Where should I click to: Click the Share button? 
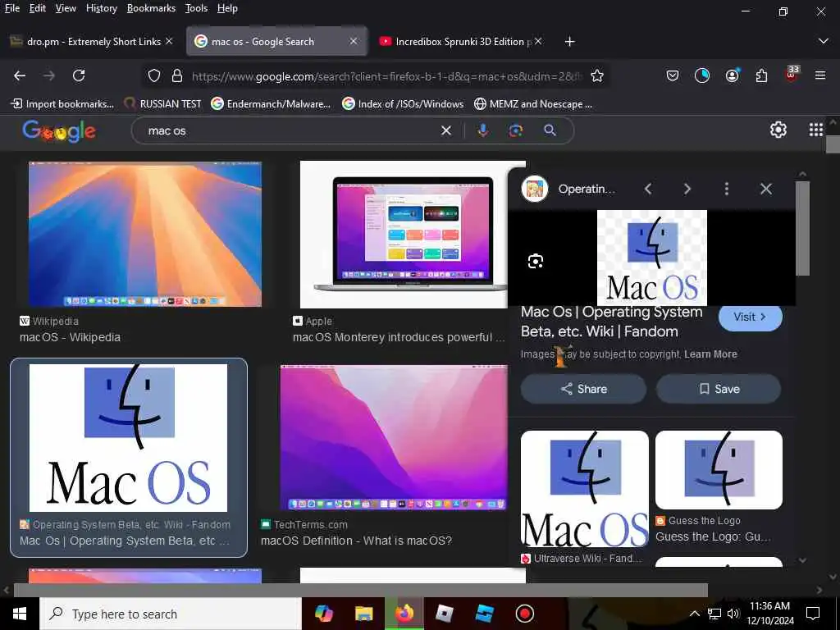(583, 389)
